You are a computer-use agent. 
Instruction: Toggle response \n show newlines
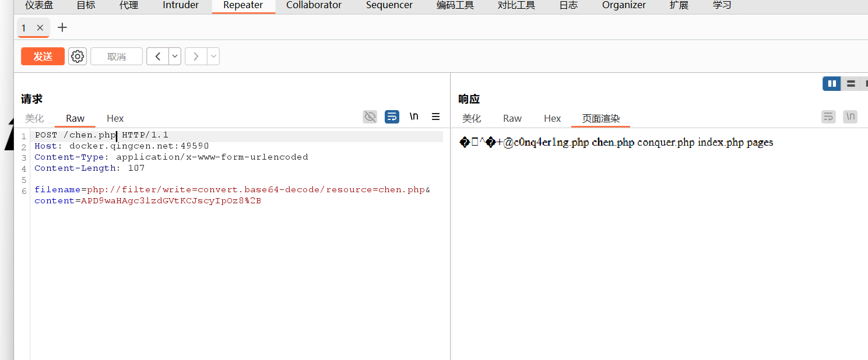(x=851, y=117)
